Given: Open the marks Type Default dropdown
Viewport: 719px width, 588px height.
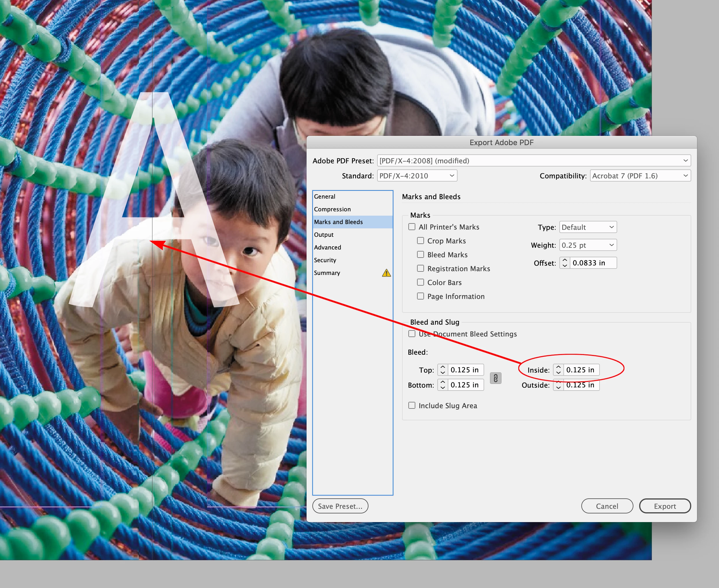Looking at the screenshot, I should click(587, 227).
